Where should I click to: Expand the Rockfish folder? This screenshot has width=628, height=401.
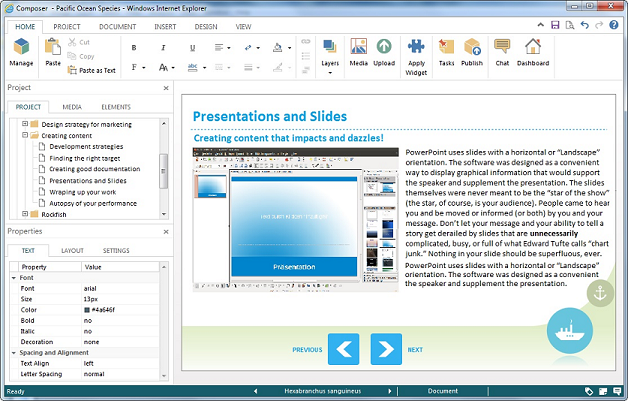[25, 214]
